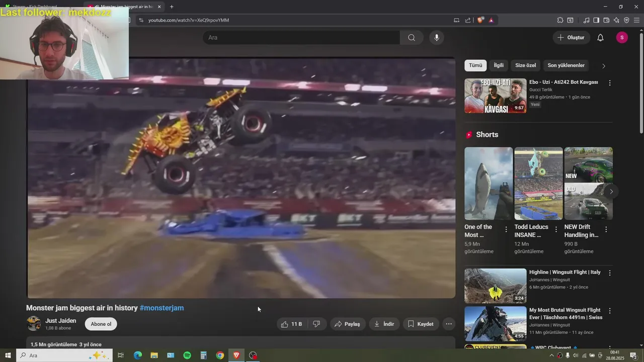Viewport: 644px width, 362px height.
Task: Open the shark Short thumbnail
Action: [489, 184]
